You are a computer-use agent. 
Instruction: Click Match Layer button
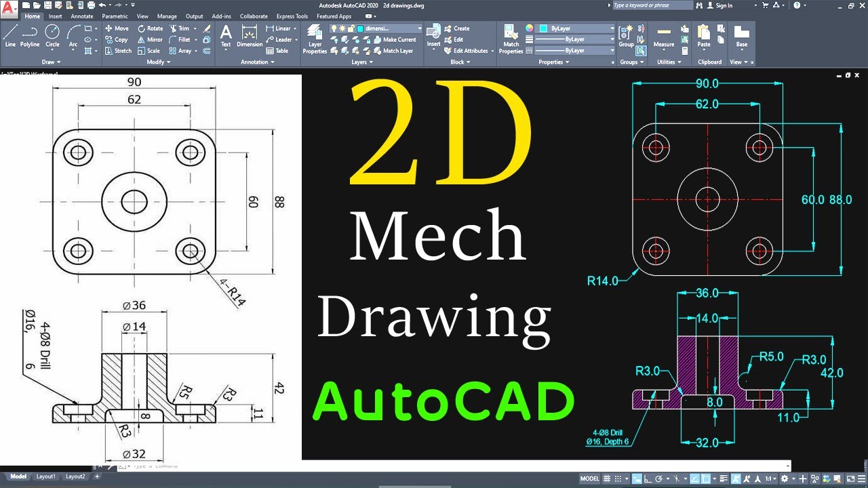pyautogui.click(x=393, y=51)
